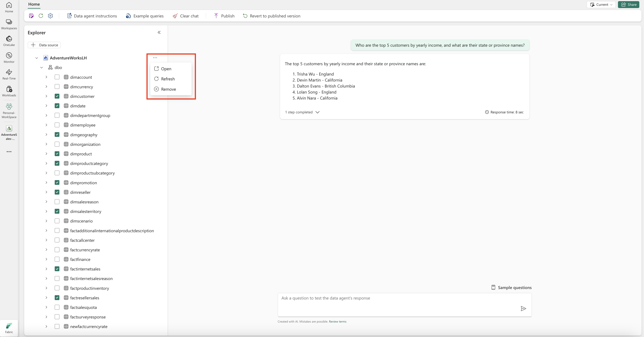Viewport: 644px width, 337px height.
Task: Open the Review terms link
Action: tap(338, 321)
